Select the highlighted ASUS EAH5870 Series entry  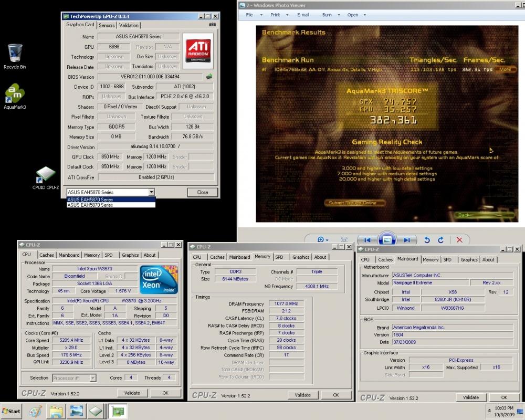click(111, 199)
